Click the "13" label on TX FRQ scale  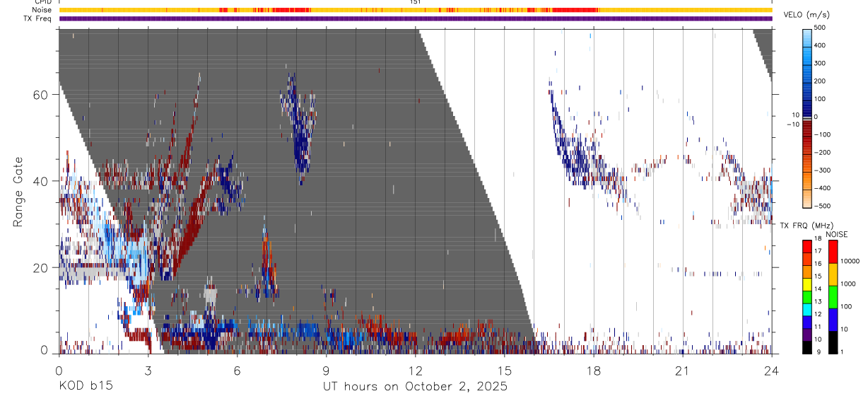coord(819,301)
